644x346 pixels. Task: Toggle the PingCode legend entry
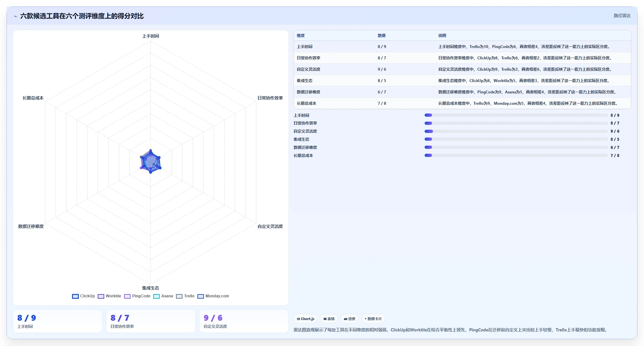[137, 296]
